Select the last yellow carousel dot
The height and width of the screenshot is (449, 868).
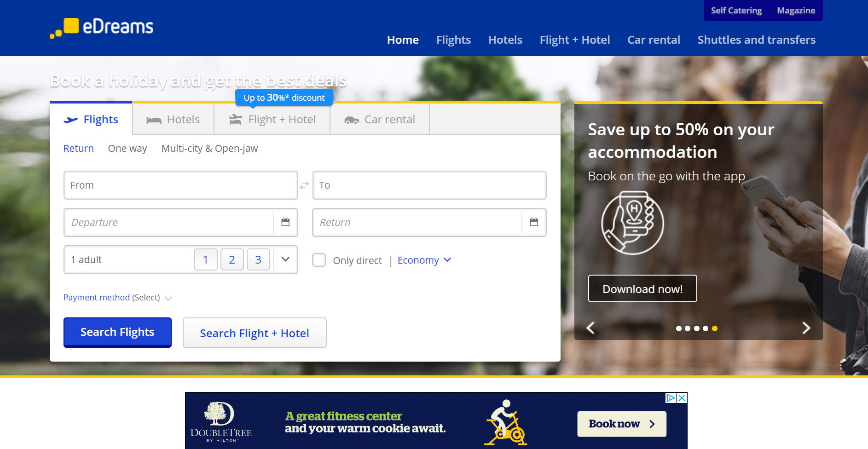(x=715, y=328)
